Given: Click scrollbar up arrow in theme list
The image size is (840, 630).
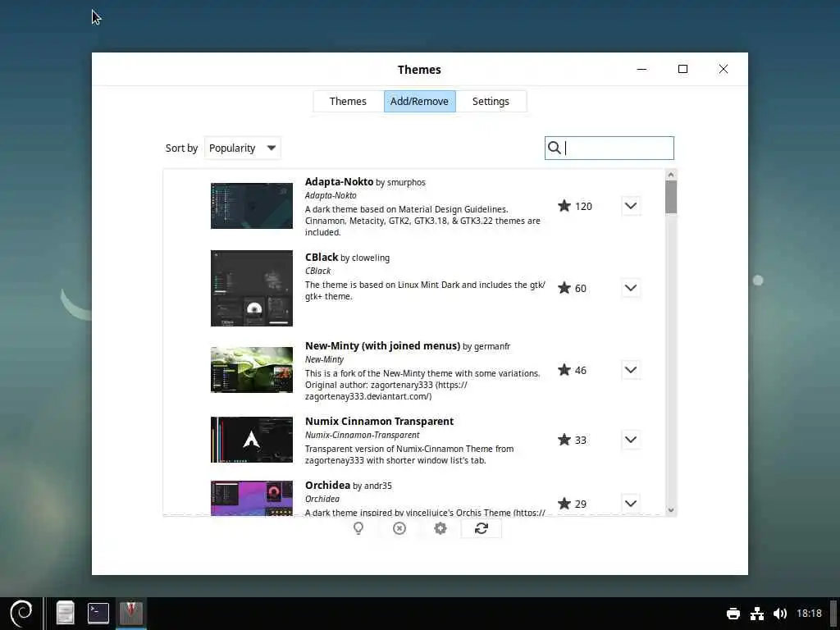Looking at the screenshot, I should point(671,175).
